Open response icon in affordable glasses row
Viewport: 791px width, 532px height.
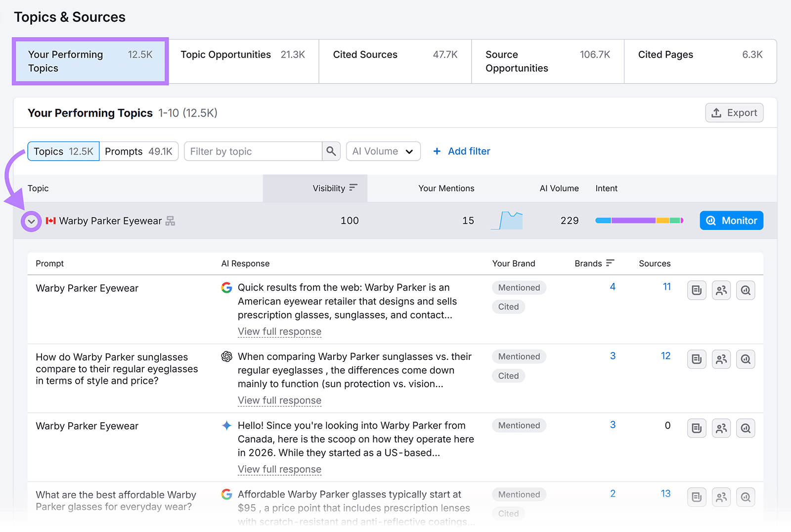(697, 497)
